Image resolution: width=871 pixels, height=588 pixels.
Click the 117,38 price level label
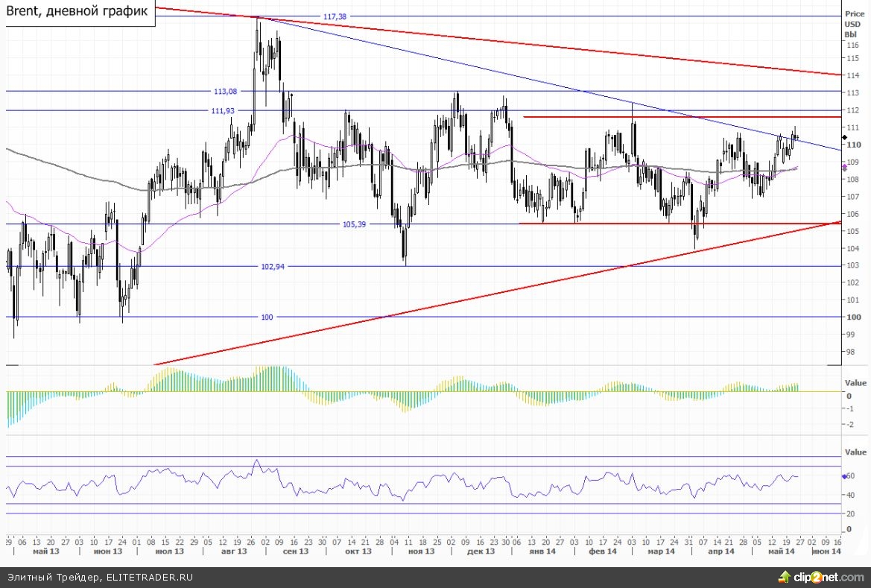(335, 16)
